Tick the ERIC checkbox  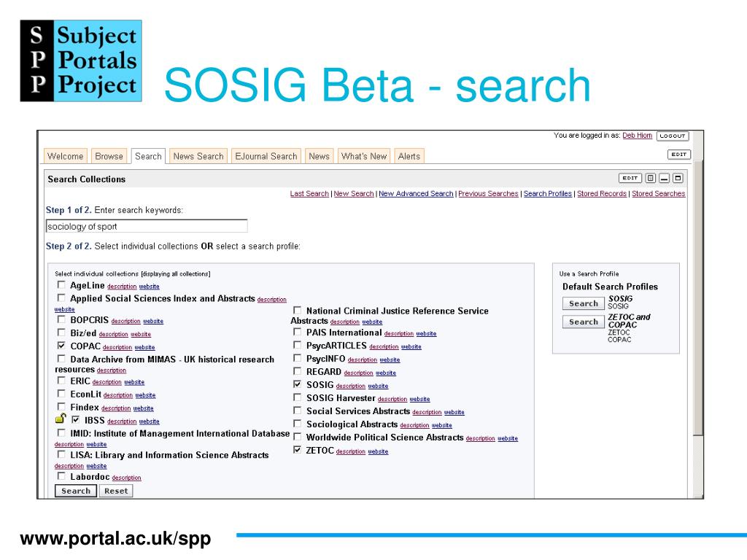coord(61,381)
